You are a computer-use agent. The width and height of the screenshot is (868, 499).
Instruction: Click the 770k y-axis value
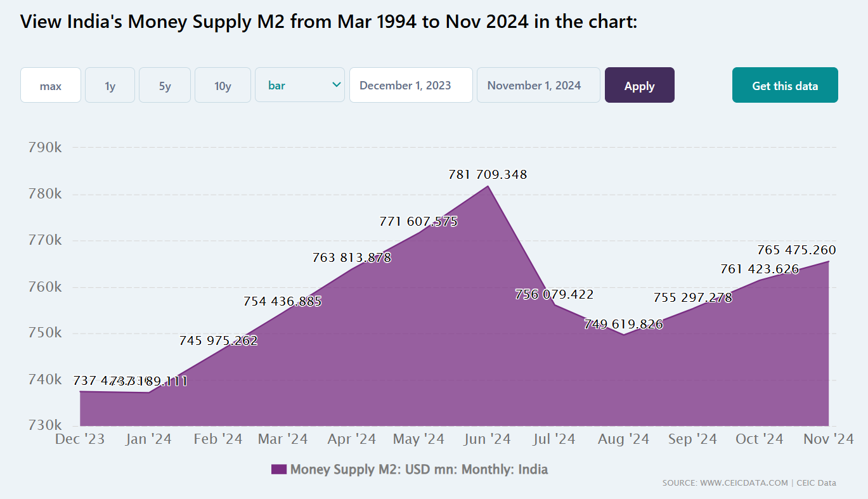[x=45, y=240]
